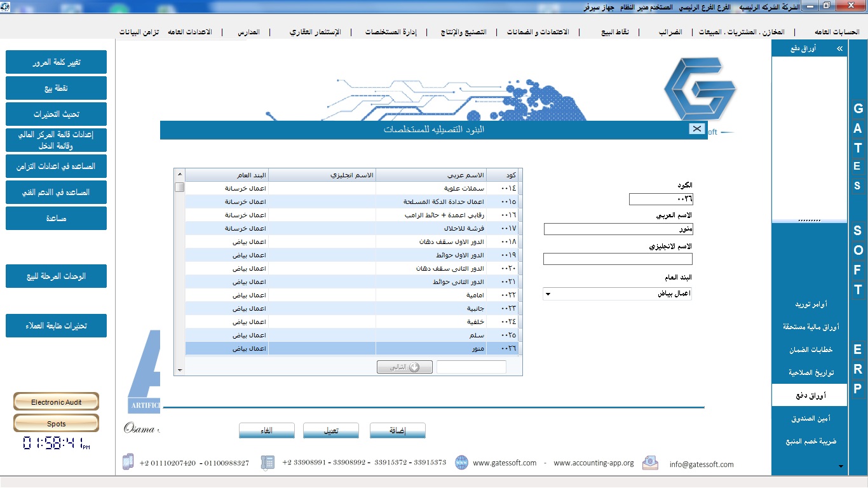Click info@gatessoft.com email link
868x488 pixels.
point(702,464)
